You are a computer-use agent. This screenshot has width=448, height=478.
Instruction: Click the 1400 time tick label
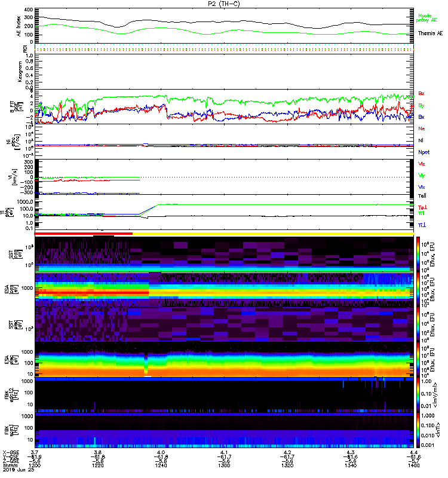(413, 465)
